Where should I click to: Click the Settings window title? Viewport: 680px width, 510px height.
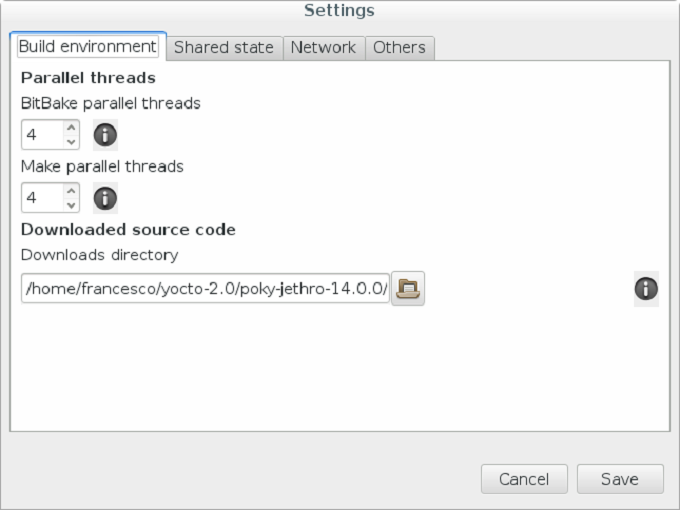point(339,11)
